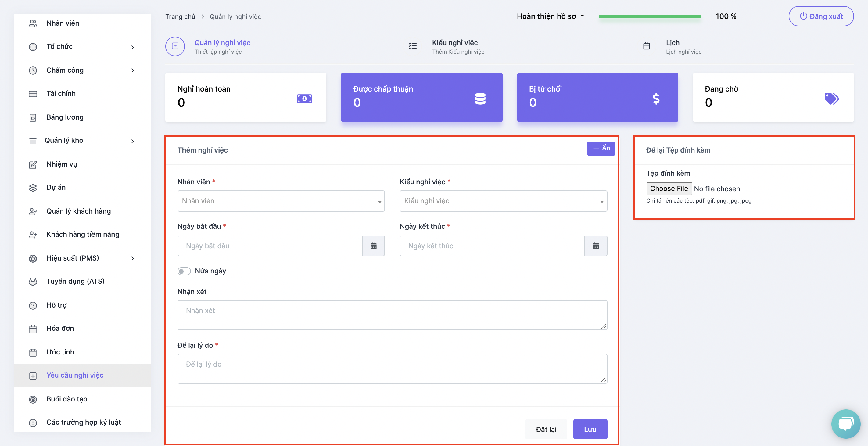Click the Được chấp thuận stats card
The height and width of the screenshot is (446, 868).
click(x=421, y=97)
